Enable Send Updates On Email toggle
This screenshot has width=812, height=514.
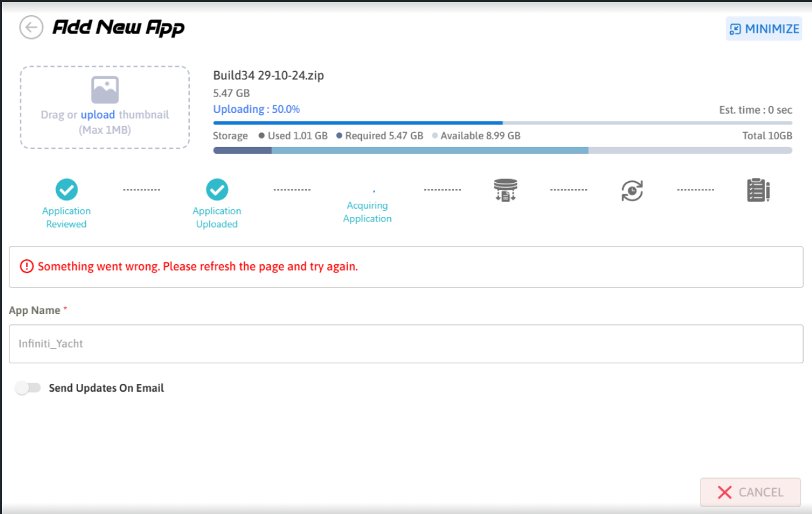[x=28, y=388]
